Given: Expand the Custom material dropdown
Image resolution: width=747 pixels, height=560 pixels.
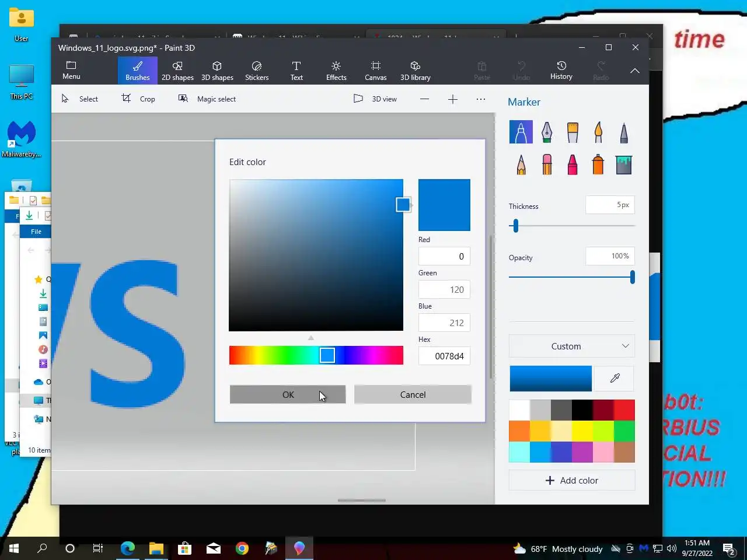Looking at the screenshot, I should click(x=572, y=346).
